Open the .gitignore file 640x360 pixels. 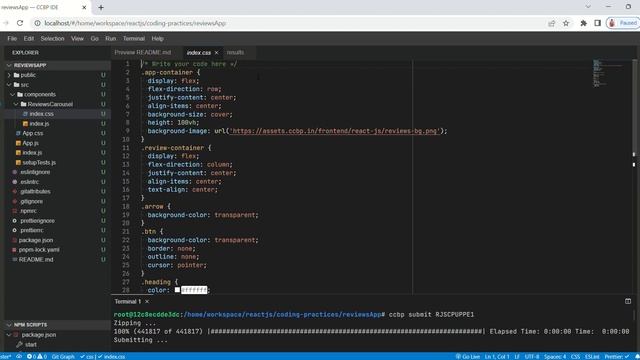31,201
